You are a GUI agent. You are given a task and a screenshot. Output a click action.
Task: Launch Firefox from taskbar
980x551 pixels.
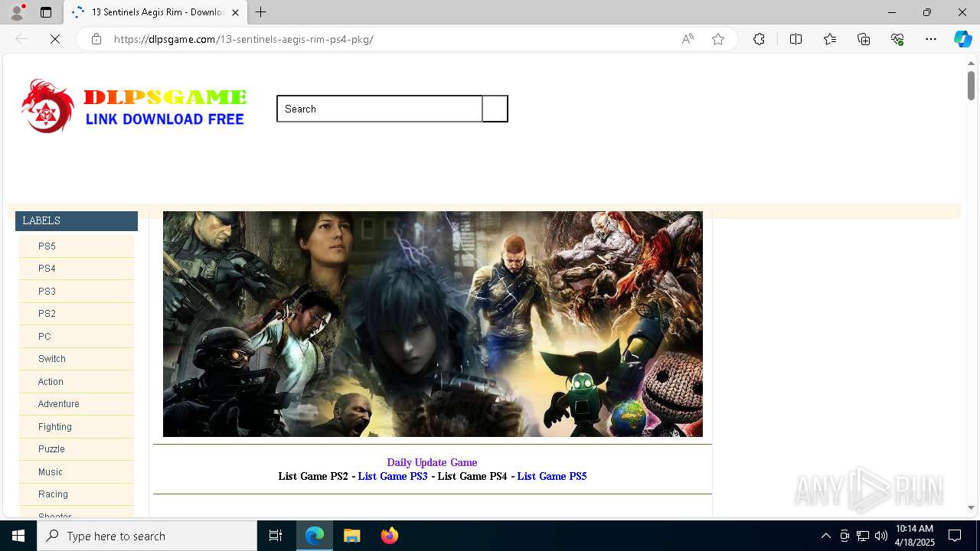tap(389, 536)
